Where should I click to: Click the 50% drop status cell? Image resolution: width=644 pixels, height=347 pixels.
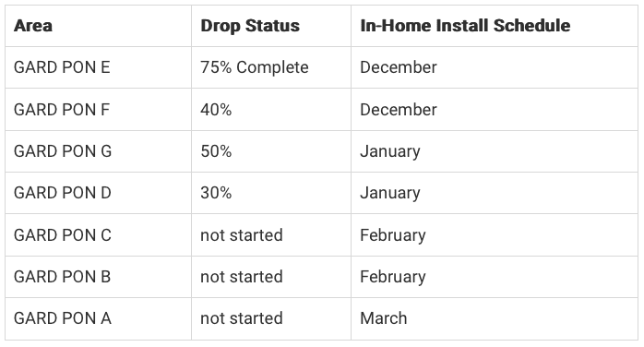(216, 151)
